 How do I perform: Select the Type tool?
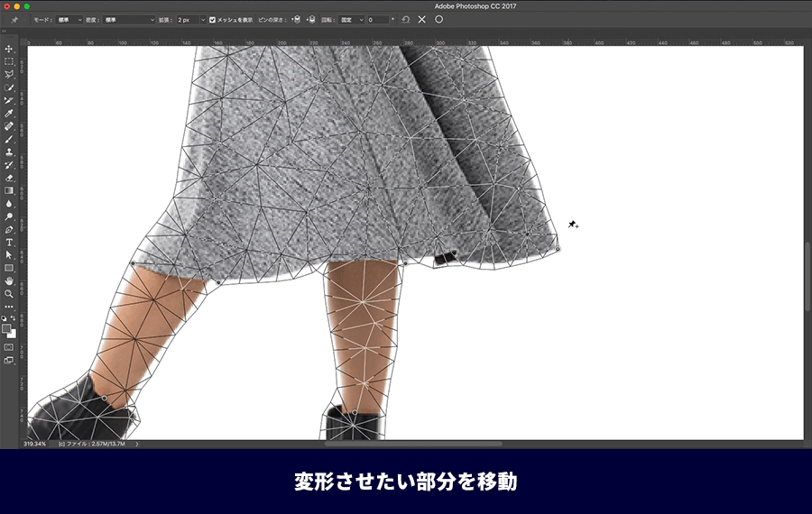(9, 243)
